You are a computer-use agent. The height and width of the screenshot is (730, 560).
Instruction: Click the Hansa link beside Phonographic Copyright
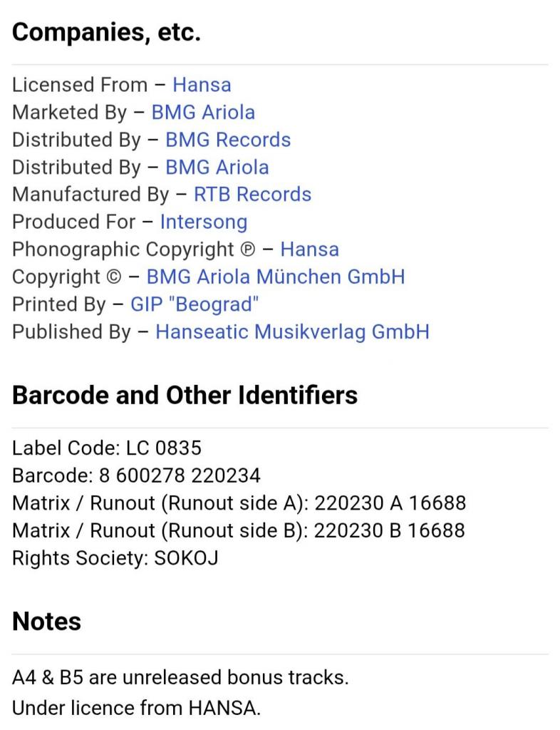pos(309,250)
